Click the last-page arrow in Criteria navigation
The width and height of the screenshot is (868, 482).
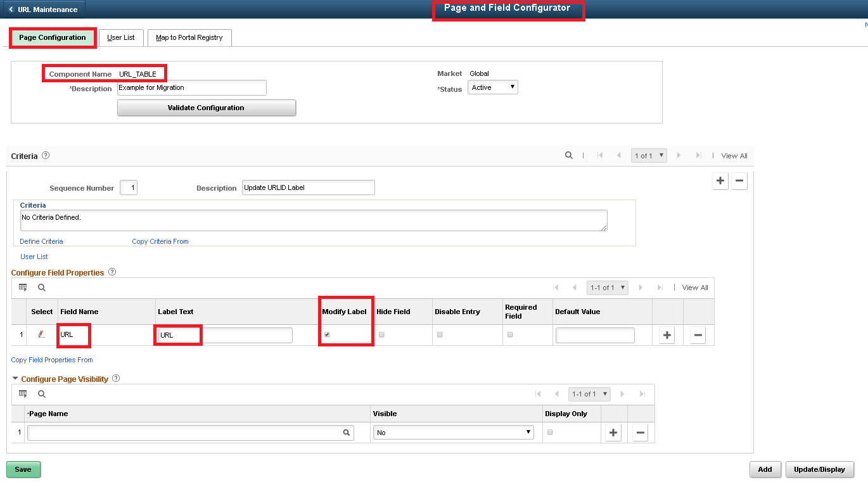[x=698, y=155]
